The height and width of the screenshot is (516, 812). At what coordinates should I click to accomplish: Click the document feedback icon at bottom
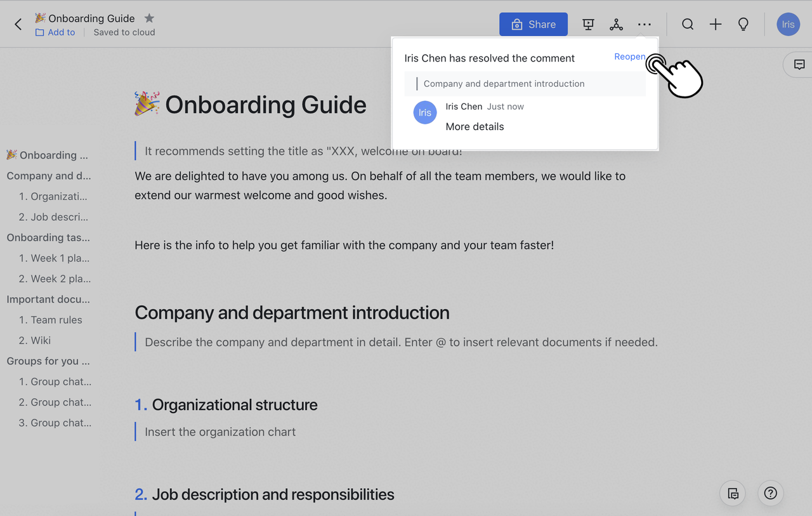(x=733, y=493)
